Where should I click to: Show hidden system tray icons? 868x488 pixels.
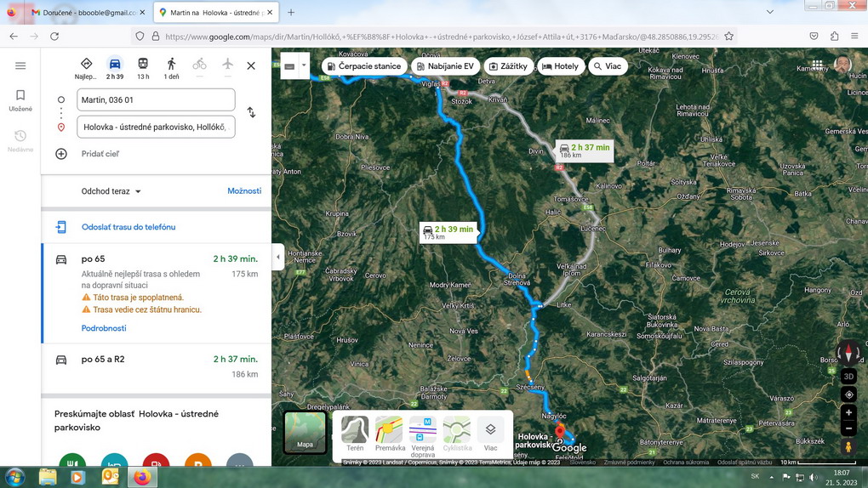pos(771,477)
